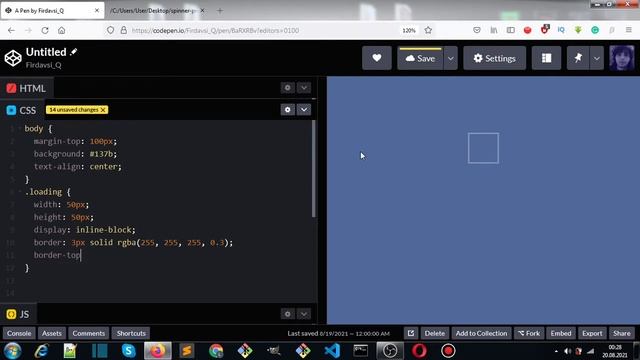Image resolution: width=640 pixels, height=360 pixels.
Task: Click the system tray volume icon
Action: tap(567, 351)
